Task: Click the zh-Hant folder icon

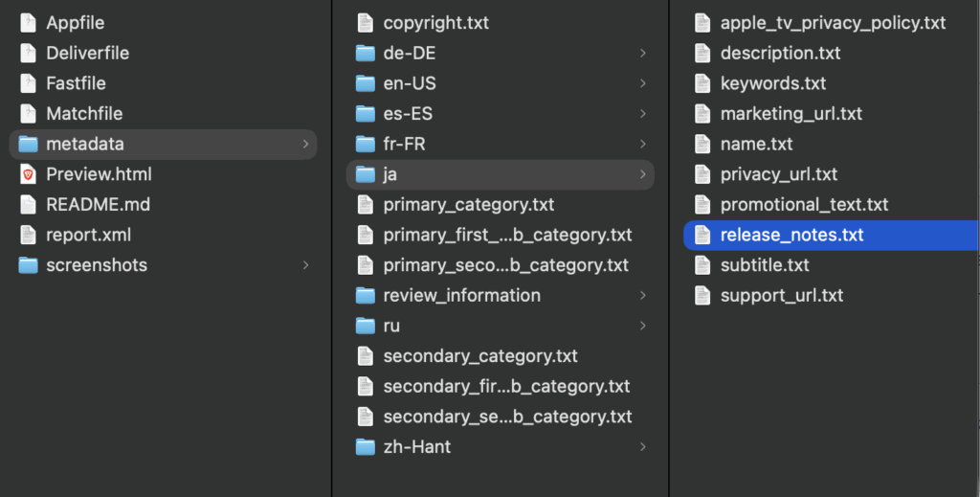Action: coord(365,447)
